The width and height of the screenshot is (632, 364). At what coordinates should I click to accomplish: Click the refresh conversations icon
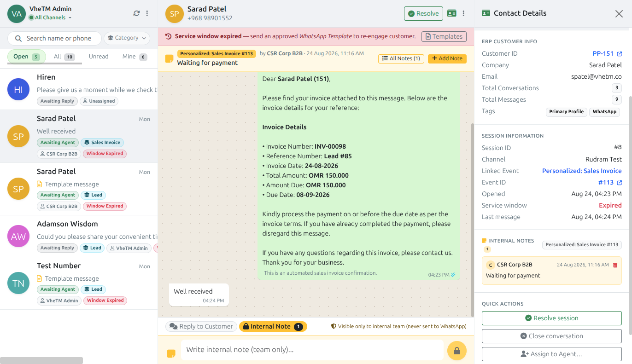click(x=136, y=13)
